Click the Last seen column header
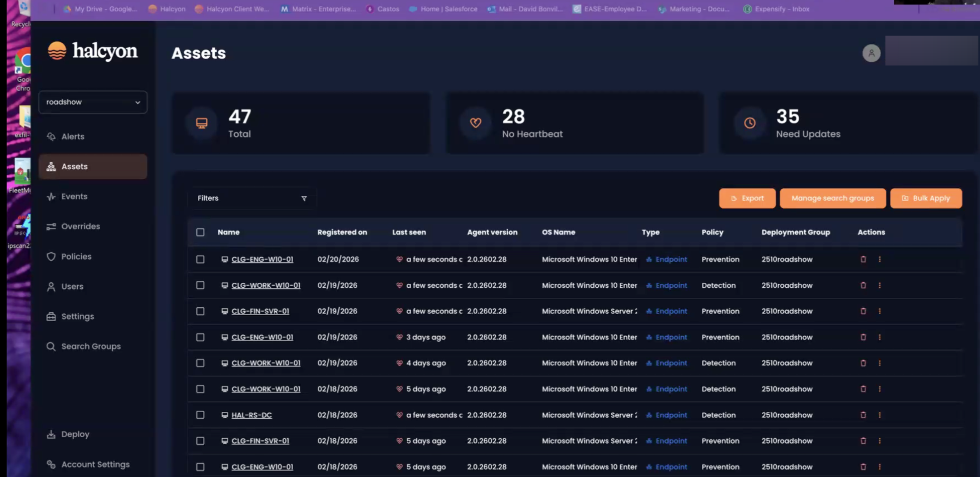 [x=409, y=232]
